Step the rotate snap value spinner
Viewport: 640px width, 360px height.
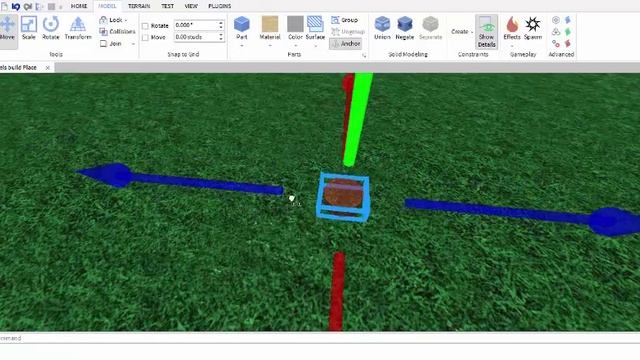coord(221,25)
